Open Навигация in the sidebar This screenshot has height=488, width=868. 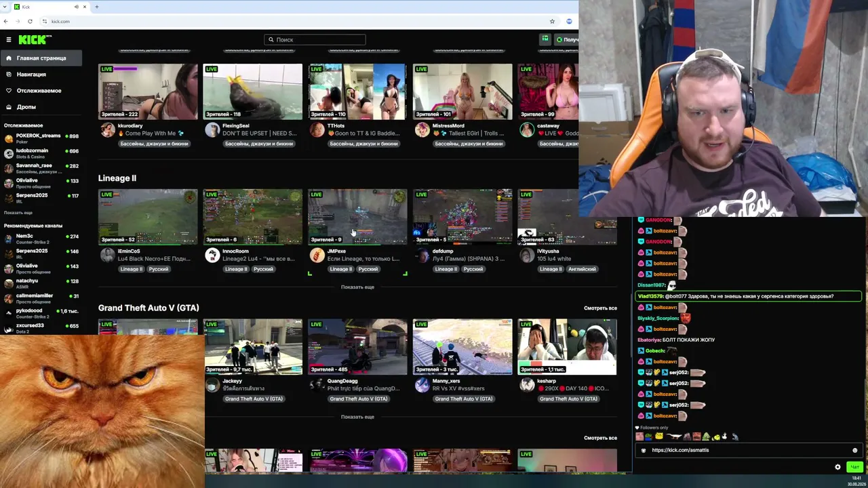pyautogui.click(x=41, y=75)
